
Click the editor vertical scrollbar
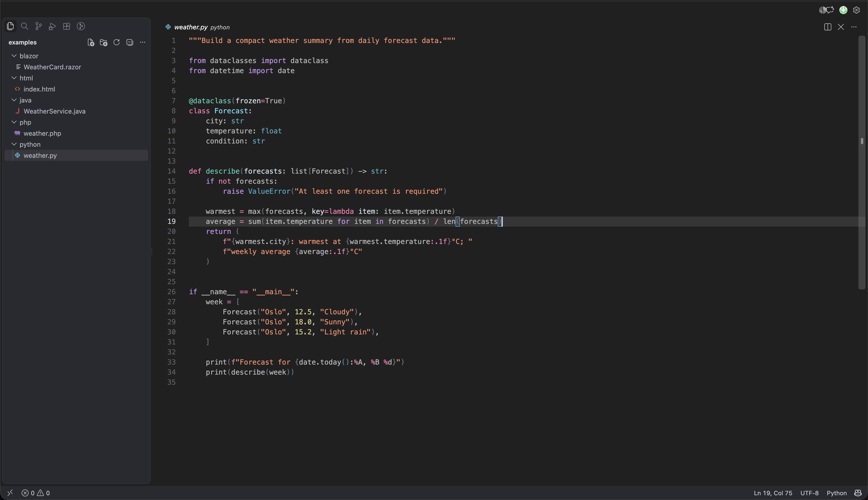(861, 162)
